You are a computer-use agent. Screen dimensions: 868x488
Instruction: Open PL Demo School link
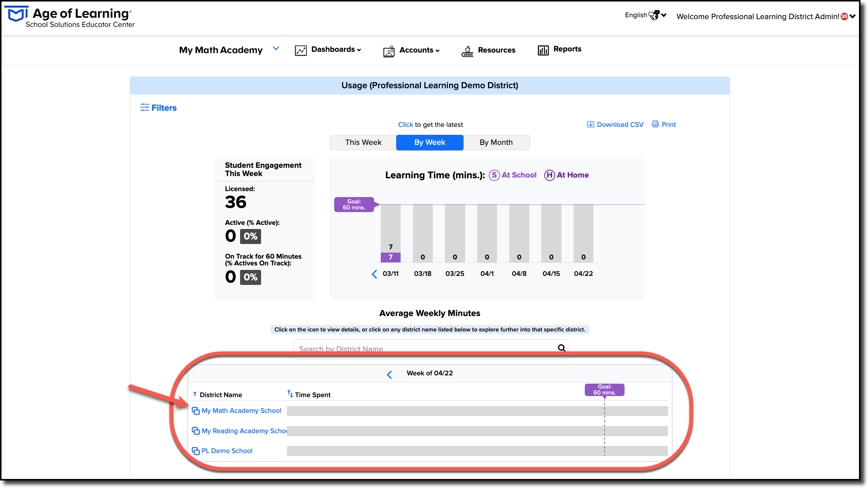pos(227,451)
